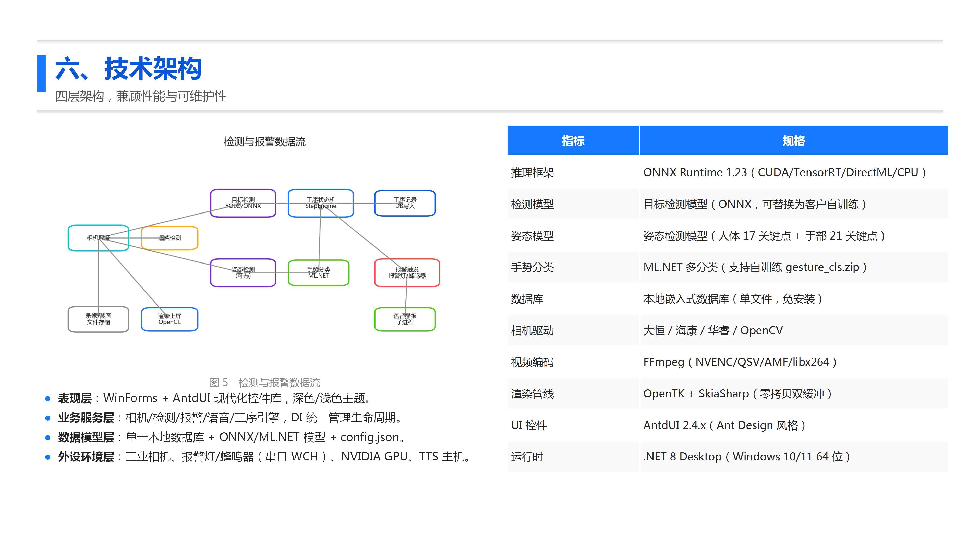The image size is (980, 551).
Task: Click the '六、技术架构' slide title
Action: click(128, 69)
